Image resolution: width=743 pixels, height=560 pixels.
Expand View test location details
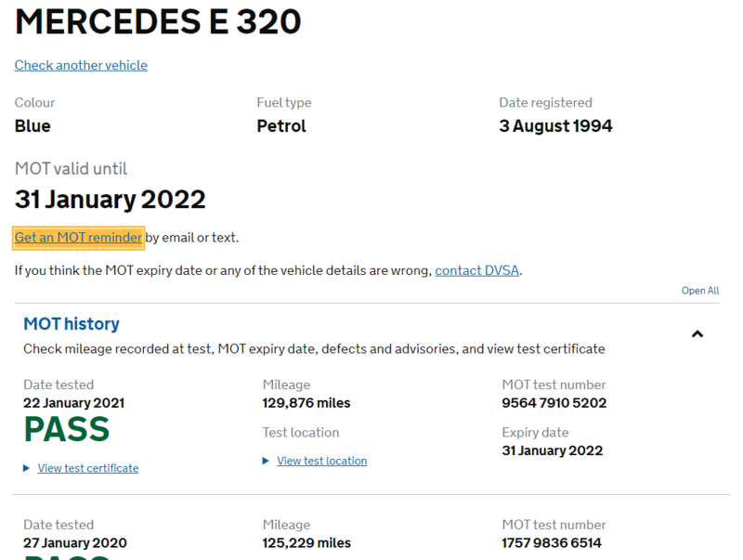point(321,461)
